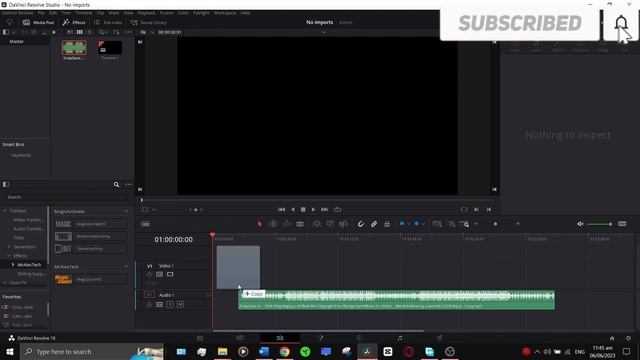Expand the MrAlexTech effects folder
Viewport: 640px width, 360px height.
13,264
